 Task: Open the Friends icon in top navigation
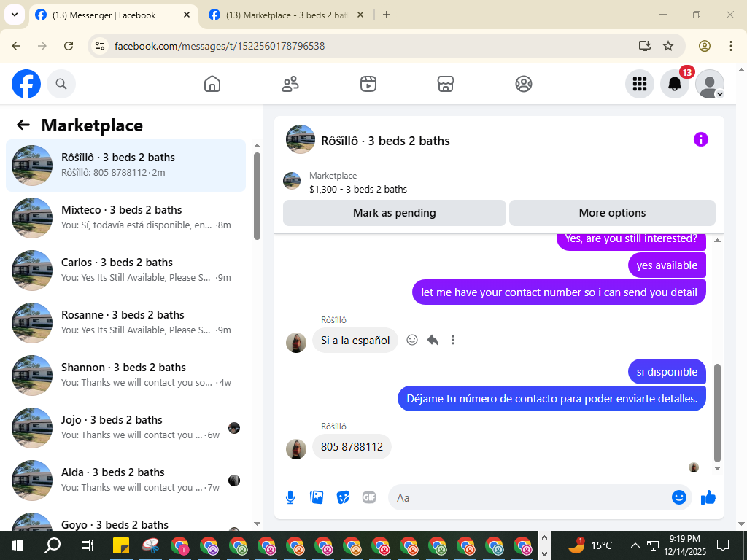pos(290,84)
